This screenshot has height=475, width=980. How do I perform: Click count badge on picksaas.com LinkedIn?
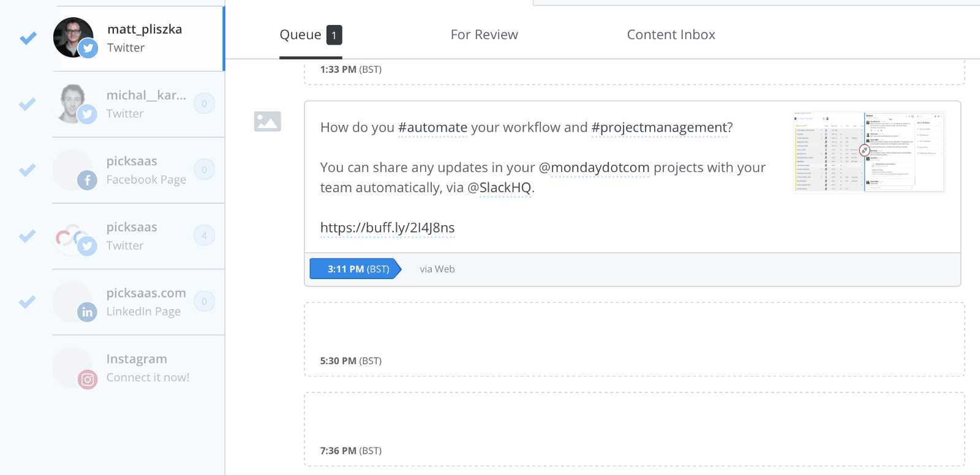204,301
